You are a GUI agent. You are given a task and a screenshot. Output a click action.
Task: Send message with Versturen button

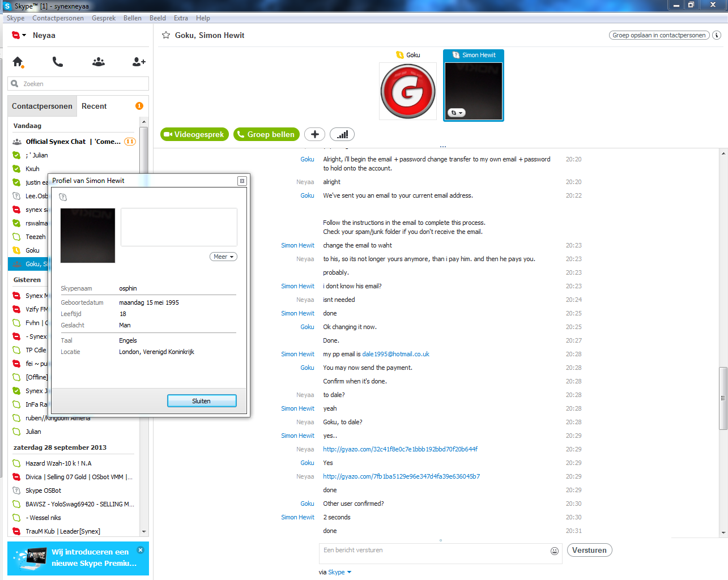(x=589, y=550)
